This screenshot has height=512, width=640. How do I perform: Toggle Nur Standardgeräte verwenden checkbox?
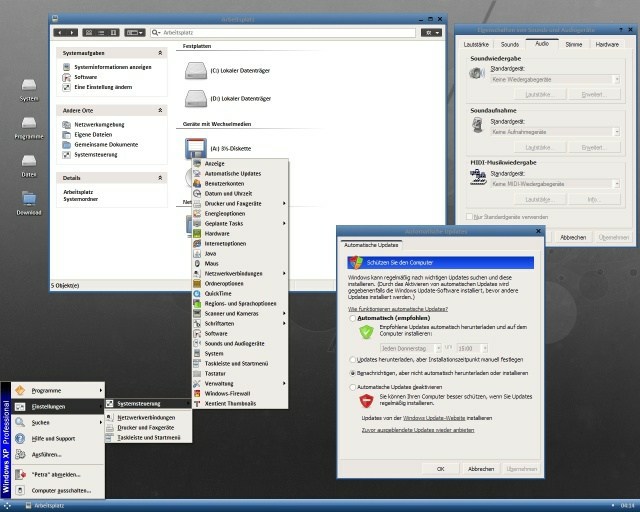[x=469, y=217]
